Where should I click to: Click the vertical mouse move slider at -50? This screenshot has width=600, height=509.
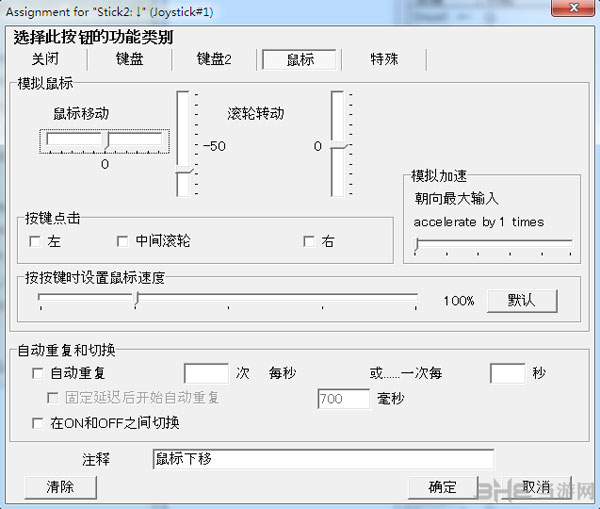[186, 144]
